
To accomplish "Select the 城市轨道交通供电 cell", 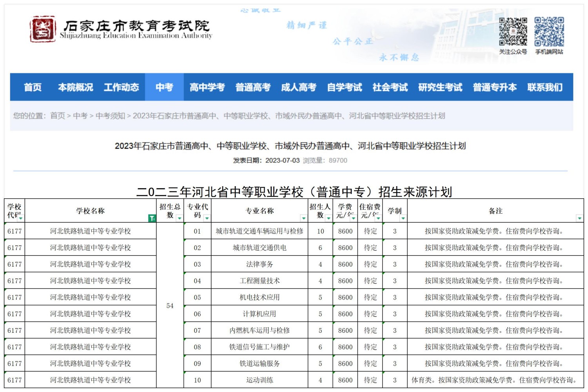I will 260,248.
